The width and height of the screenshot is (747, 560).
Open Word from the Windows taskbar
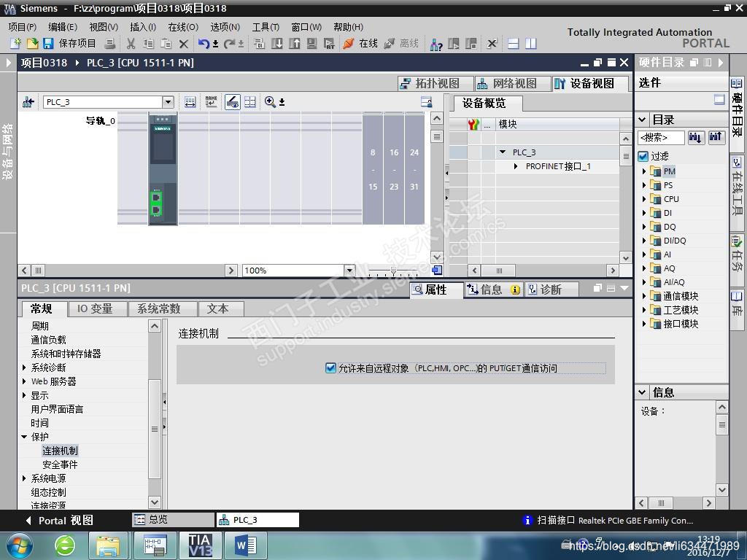(x=246, y=545)
